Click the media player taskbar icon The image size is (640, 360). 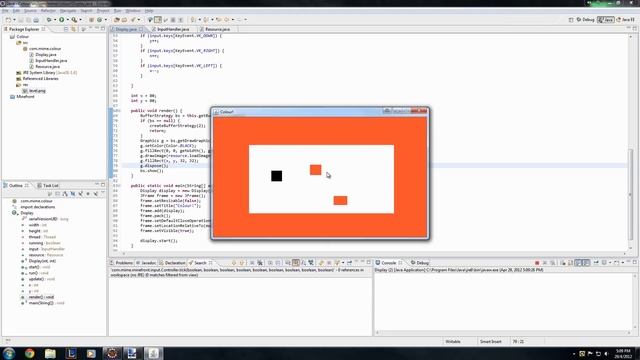tap(91, 353)
